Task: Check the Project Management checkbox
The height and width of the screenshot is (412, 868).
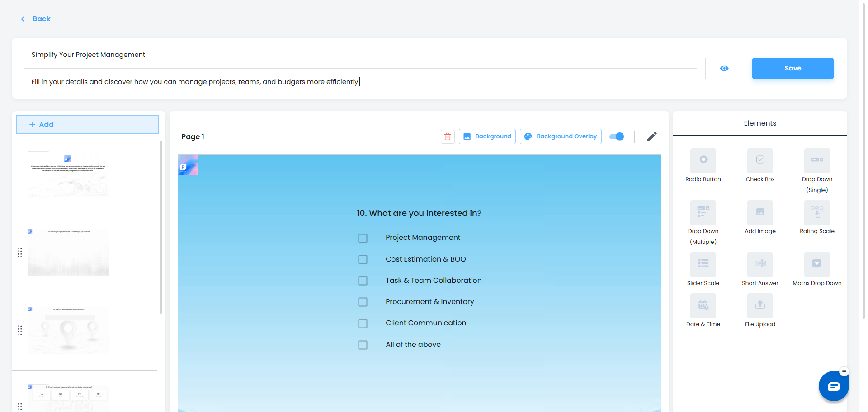Action: click(x=363, y=238)
